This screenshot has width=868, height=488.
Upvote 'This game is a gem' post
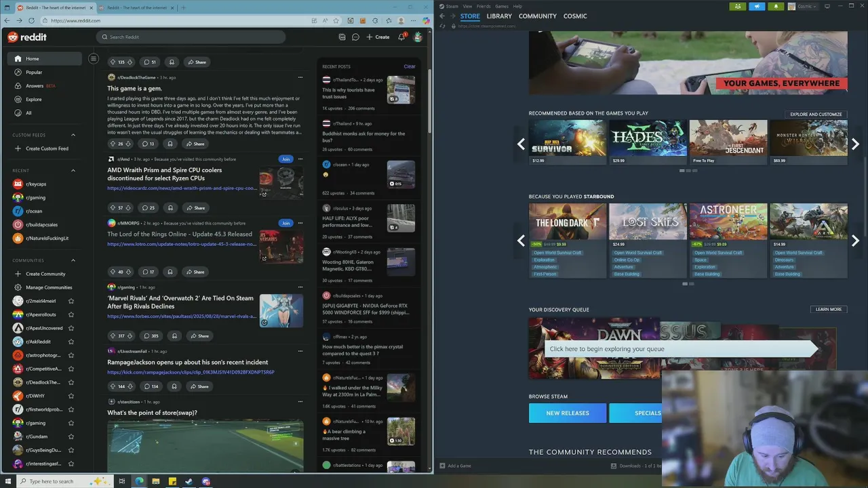[x=113, y=144]
